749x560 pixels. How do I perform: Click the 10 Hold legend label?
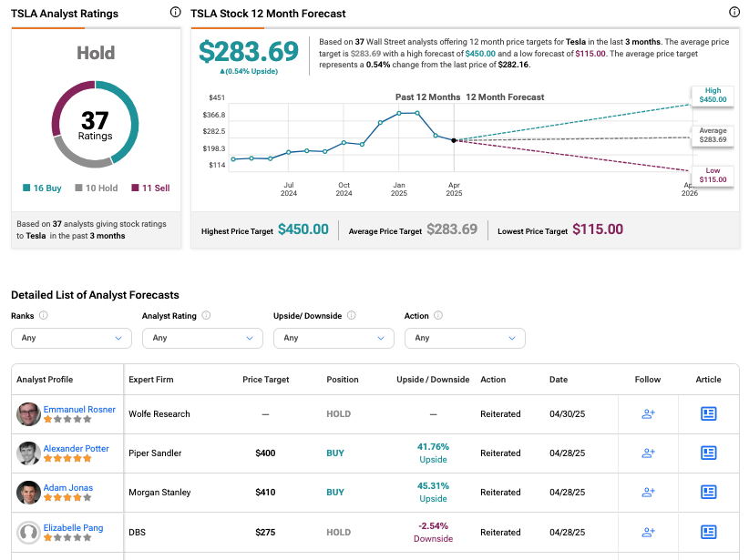(x=97, y=188)
